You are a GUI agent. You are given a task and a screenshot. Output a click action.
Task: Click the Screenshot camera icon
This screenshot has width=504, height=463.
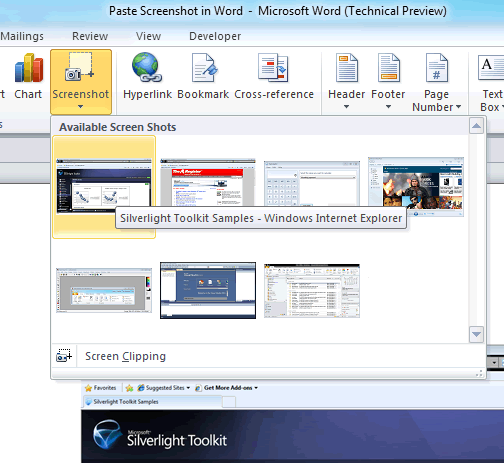(80, 67)
